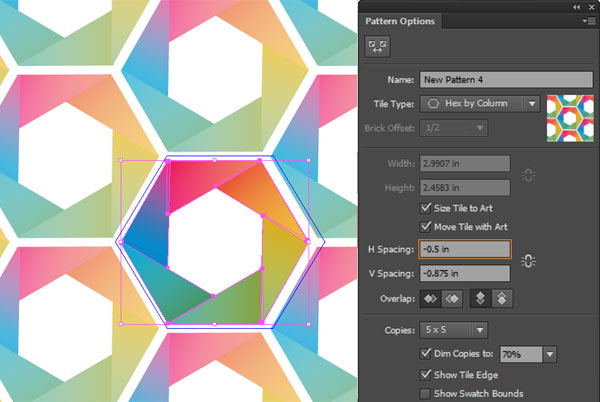Open the dim percentage 70% dropdown arrow
Viewport: 600px width, 402px height.
point(550,354)
